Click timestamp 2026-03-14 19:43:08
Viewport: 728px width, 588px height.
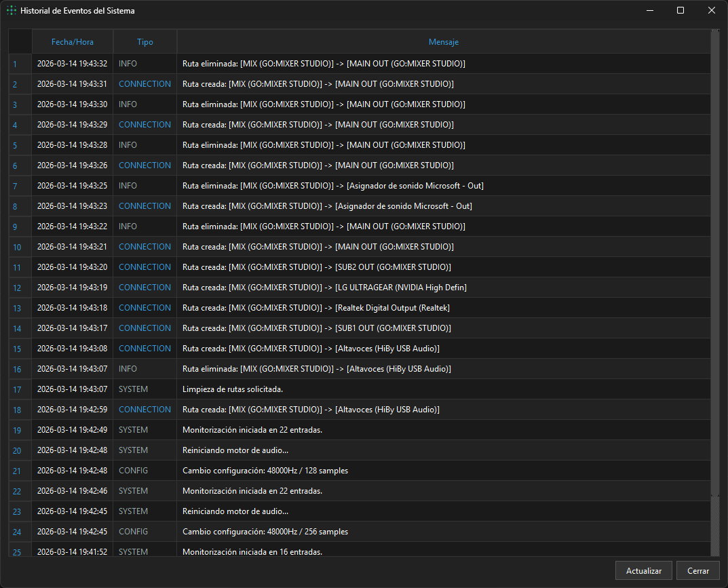tap(72, 349)
